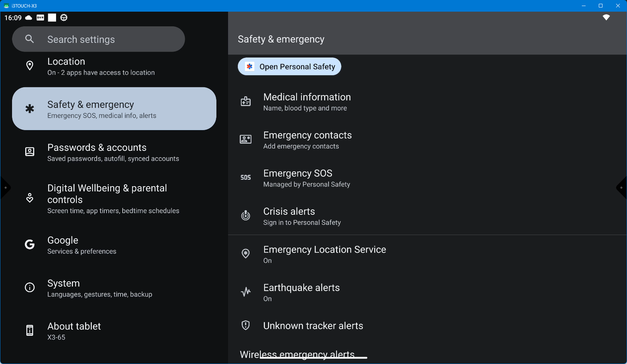Click the Unknown tracker alerts shield icon
Image resolution: width=627 pixels, height=364 pixels.
(x=245, y=325)
